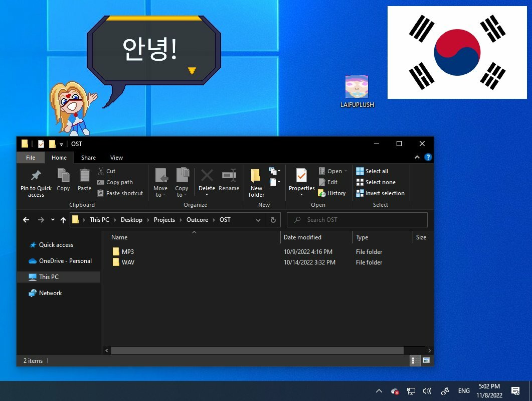532x401 pixels.
Task: Click Invert selection
Action: (x=381, y=193)
